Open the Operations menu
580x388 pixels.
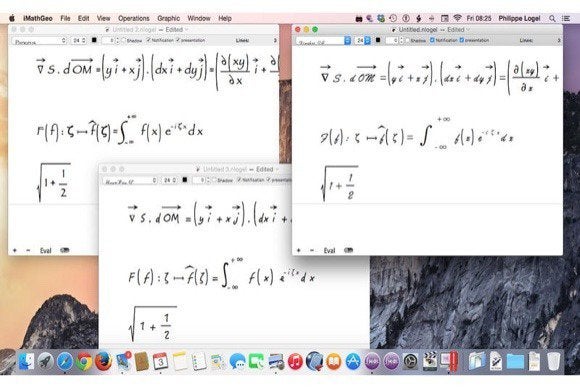134,18
